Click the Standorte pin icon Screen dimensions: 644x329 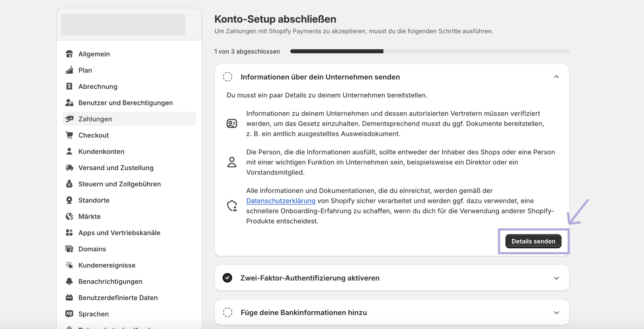coord(69,200)
